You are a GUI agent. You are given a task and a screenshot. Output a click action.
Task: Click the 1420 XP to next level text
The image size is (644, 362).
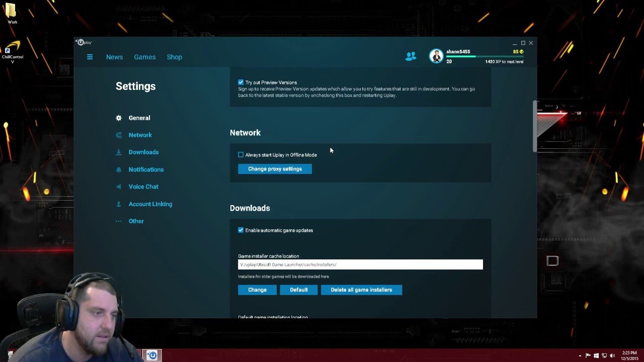coord(504,62)
